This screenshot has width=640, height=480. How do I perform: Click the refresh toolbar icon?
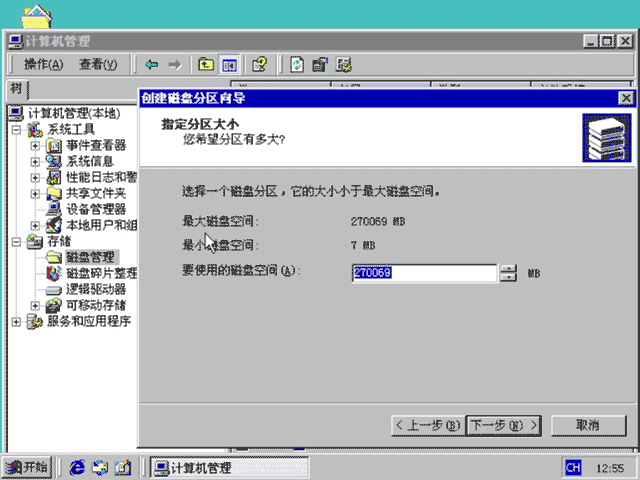[297, 64]
